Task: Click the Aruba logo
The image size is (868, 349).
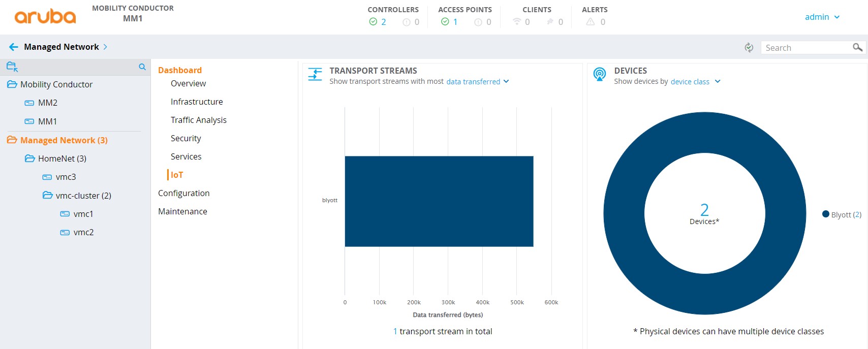Action: tap(45, 17)
